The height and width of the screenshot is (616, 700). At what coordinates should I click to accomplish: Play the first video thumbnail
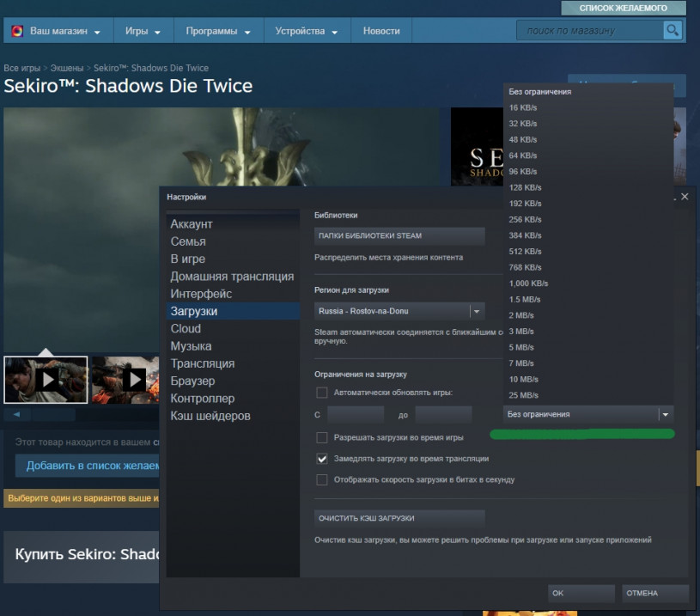[x=46, y=379]
